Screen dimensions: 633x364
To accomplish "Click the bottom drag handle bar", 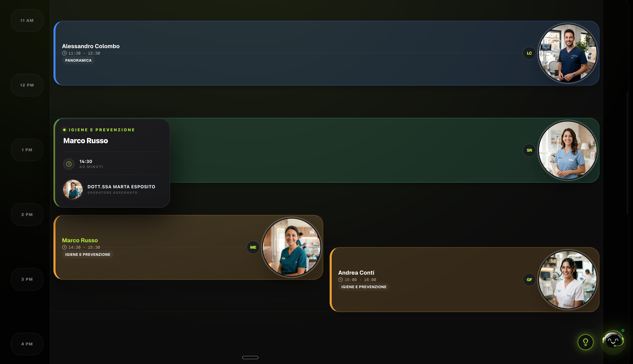I will (250, 358).
